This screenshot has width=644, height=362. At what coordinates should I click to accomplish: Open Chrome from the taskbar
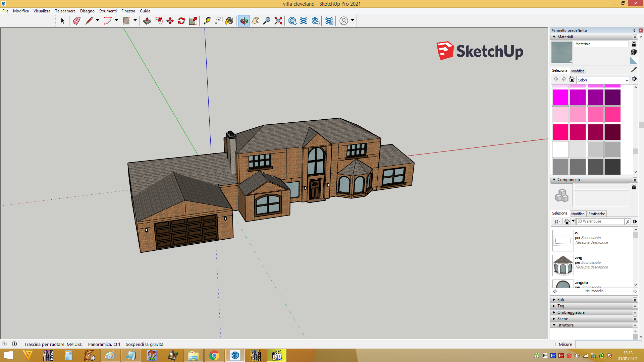pos(214,355)
